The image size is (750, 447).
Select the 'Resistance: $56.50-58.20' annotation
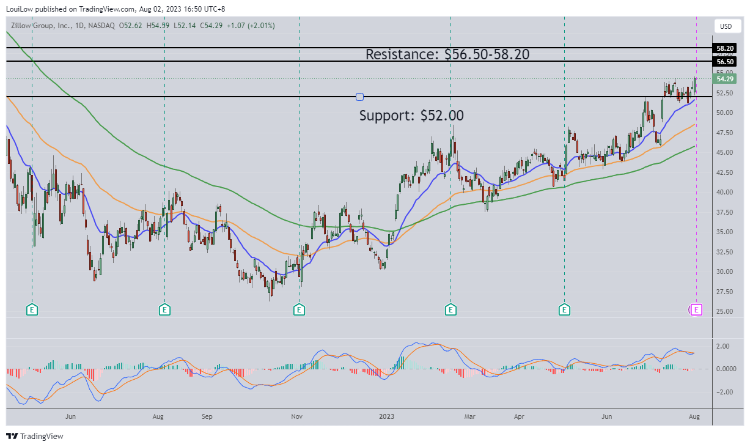(447, 55)
